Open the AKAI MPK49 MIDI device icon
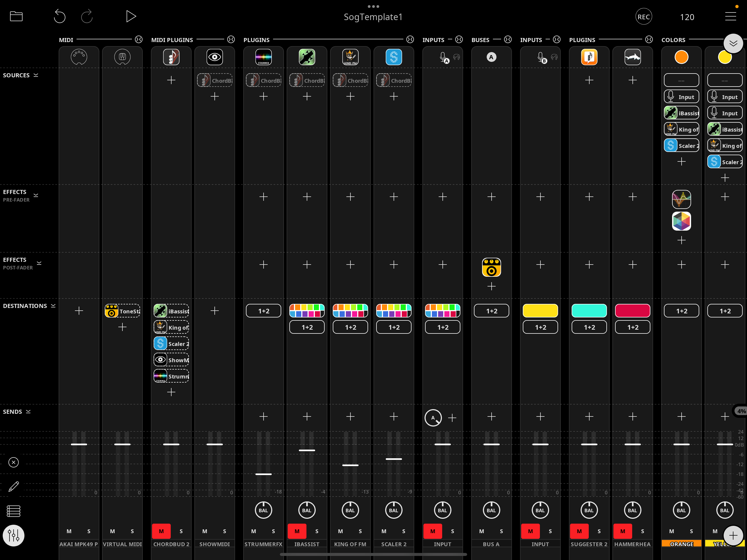Viewport: 747px width, 560px height. tap(79, 57)
